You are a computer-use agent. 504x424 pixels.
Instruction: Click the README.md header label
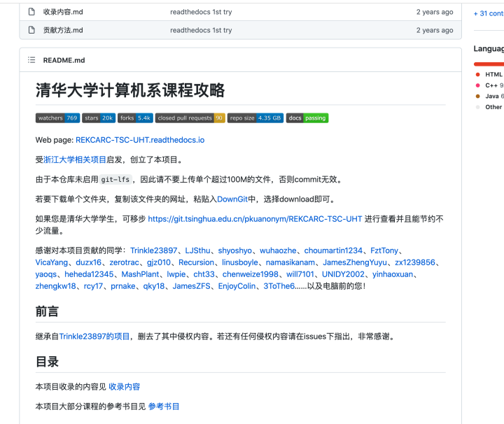[64, 60]
